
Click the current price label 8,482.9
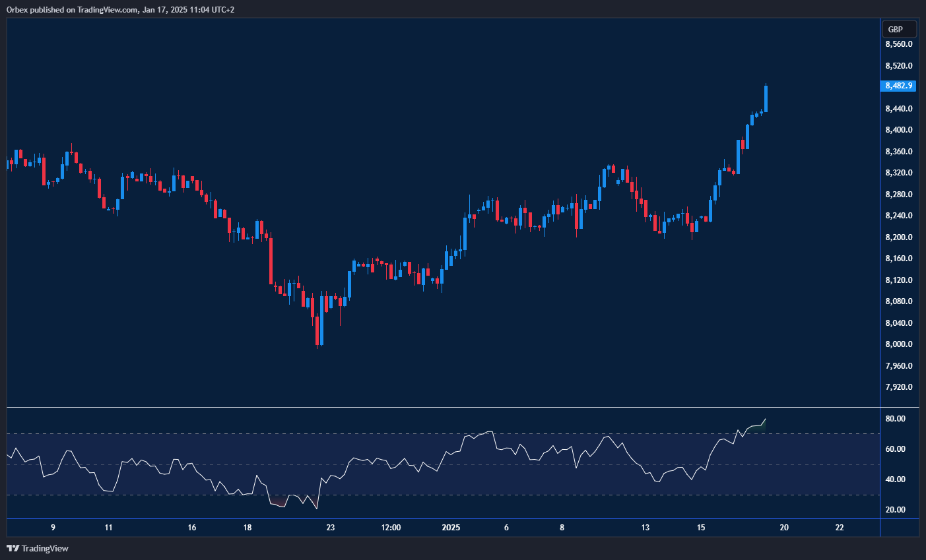(x=898, y=86)
